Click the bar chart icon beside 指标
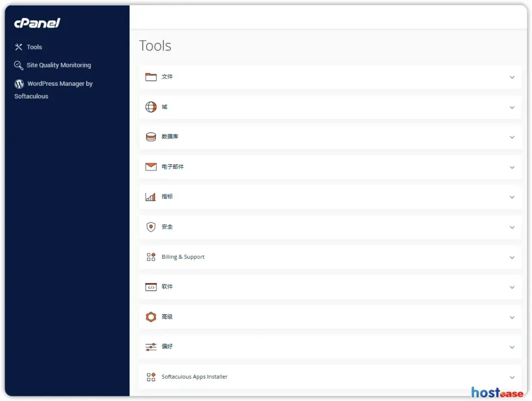 click(151, 197)
